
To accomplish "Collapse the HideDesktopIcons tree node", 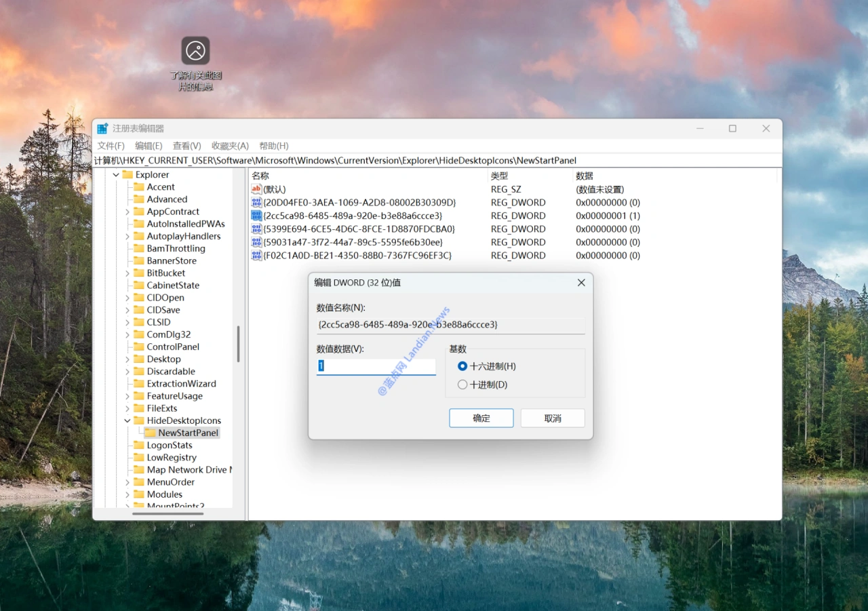I will 127,420.
